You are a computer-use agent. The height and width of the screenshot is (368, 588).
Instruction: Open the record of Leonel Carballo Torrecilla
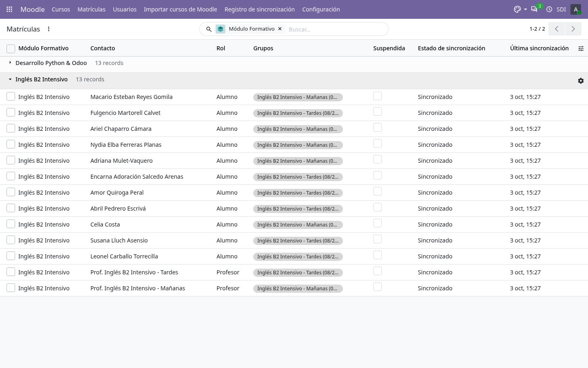coord(124,256)
